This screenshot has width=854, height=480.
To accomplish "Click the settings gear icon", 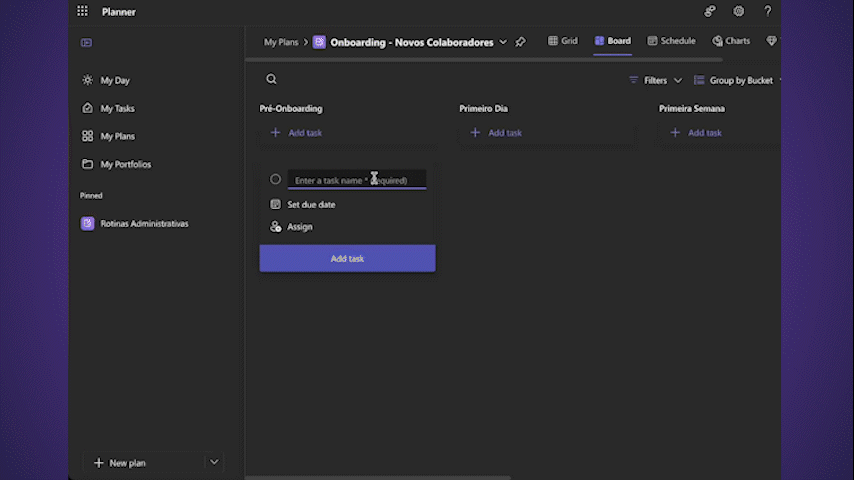I will coord(738,12).
